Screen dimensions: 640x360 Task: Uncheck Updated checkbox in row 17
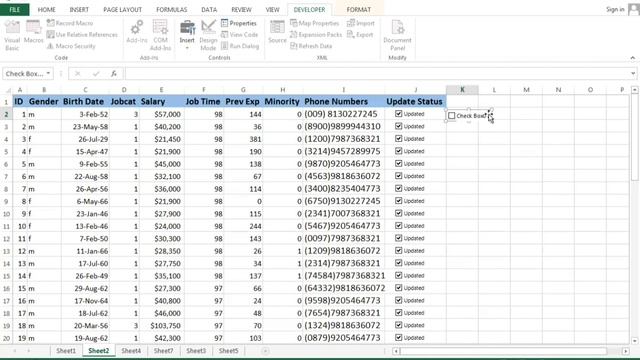[398, 300]
